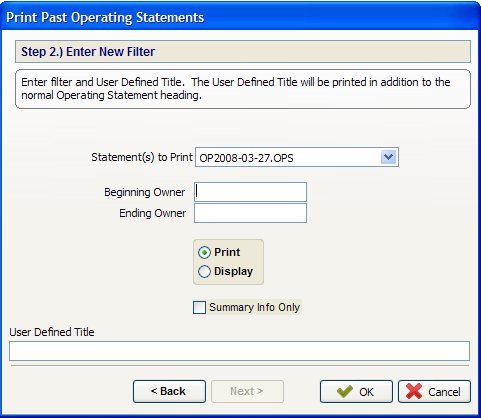Select the Display radio button
This screenshot has width=481, height=418.
tap(204, 271)
